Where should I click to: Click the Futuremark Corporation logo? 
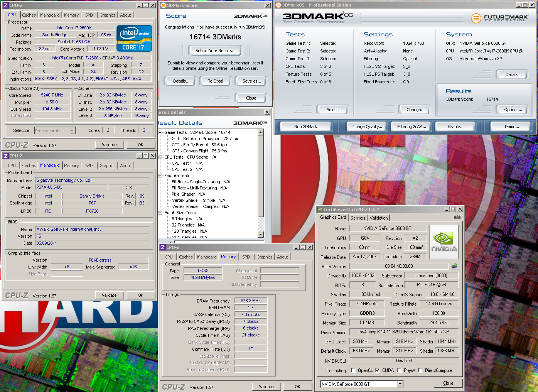[499, 18]
